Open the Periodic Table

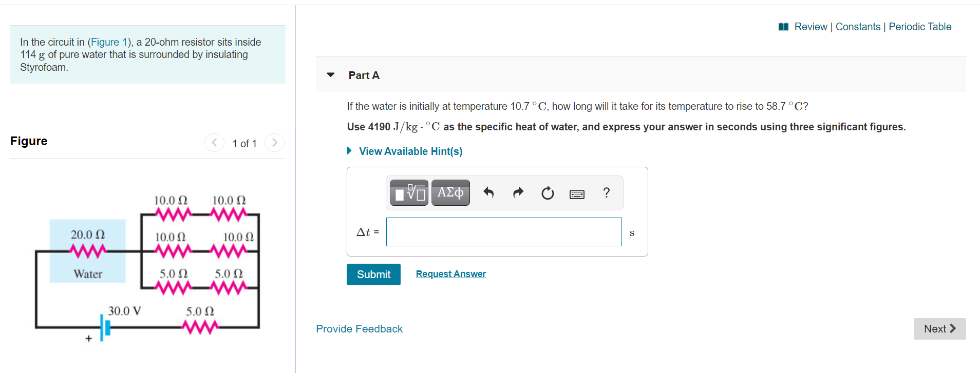(919, 27)
